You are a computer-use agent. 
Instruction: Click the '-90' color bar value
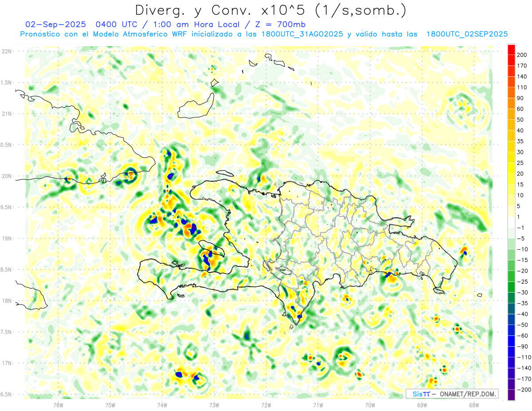[522, 346]
